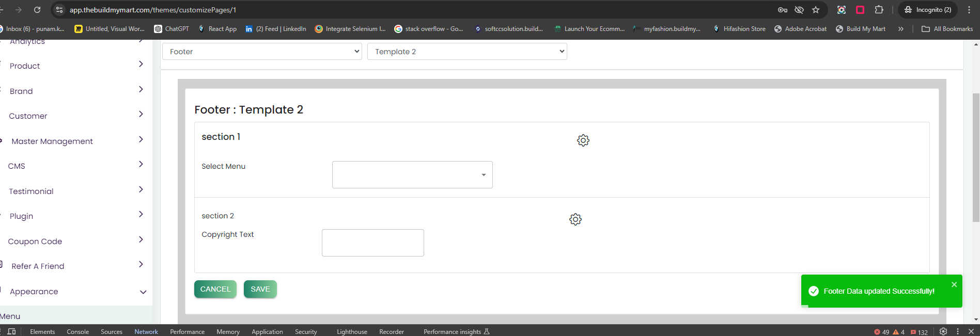This screenshot has height=336, width=980.
Task: Open the Select Menu dropdown
Action: tap(412, 174)
